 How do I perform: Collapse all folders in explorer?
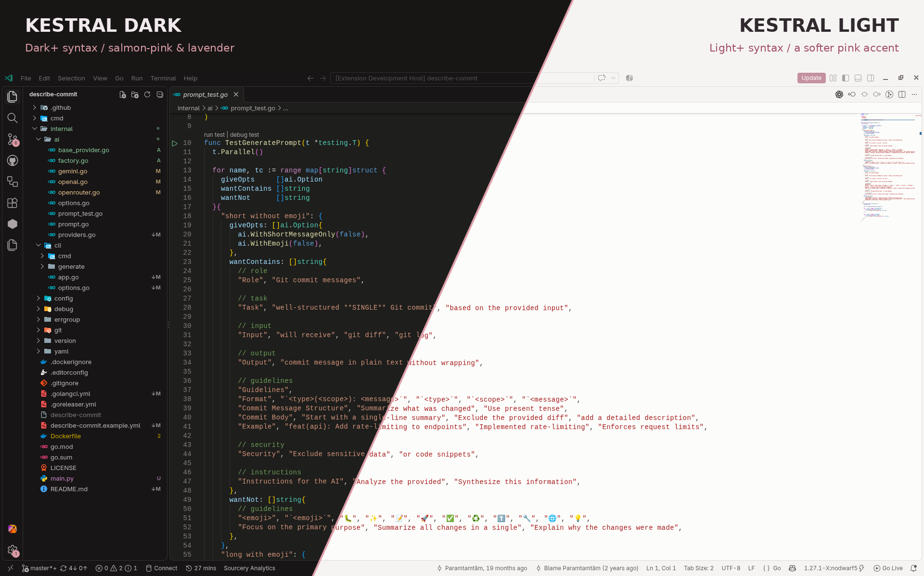coord(160,95)
